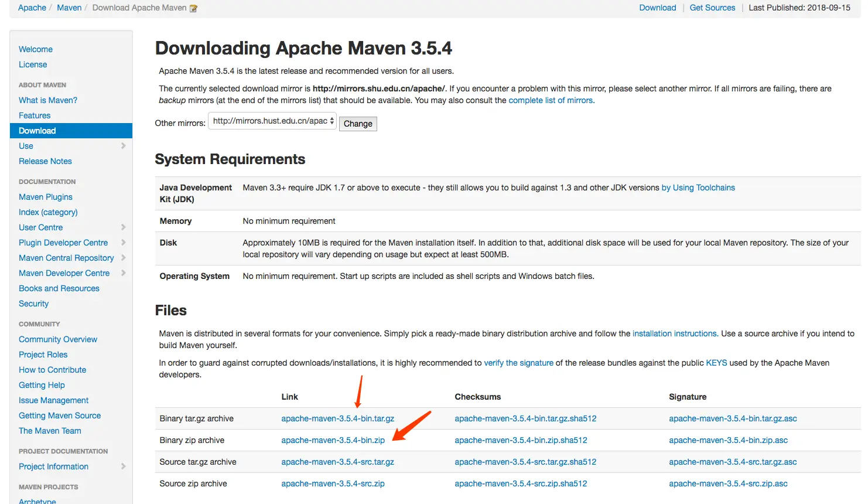Open Getting Help sidebar link
The image size is (868, 504).
point(42,385)
